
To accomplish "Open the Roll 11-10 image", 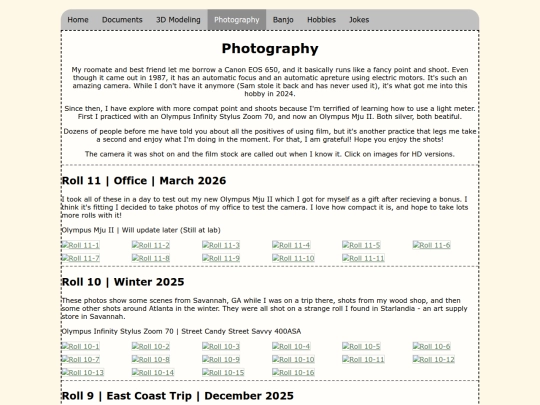I will (293, 258).
